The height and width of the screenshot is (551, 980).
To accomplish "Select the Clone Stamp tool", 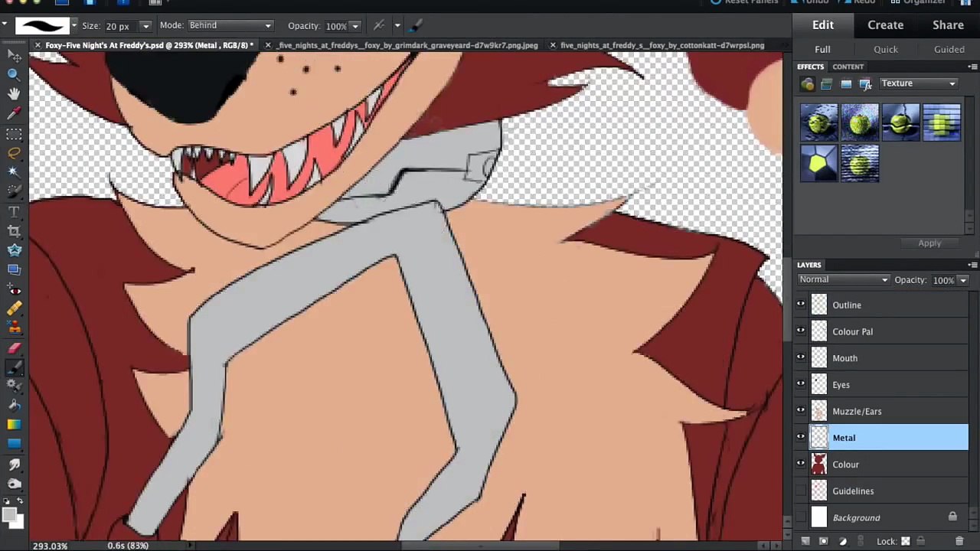I will [14, 328].
